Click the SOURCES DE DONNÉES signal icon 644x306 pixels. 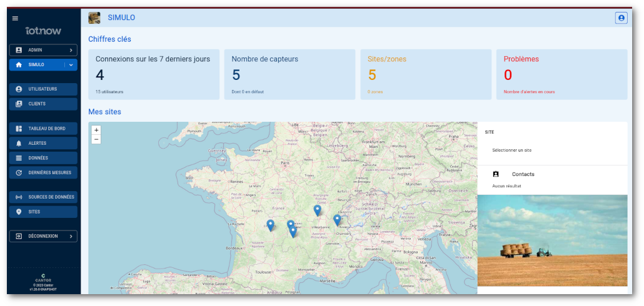tap(19, 197)
